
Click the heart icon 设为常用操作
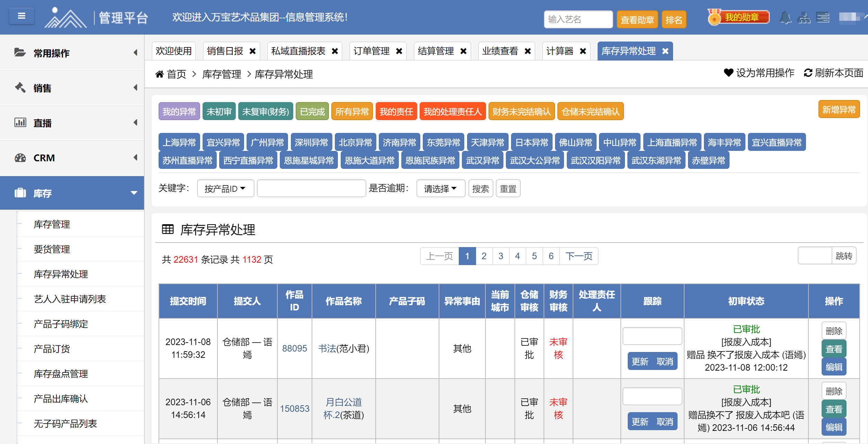coord(728,73)
